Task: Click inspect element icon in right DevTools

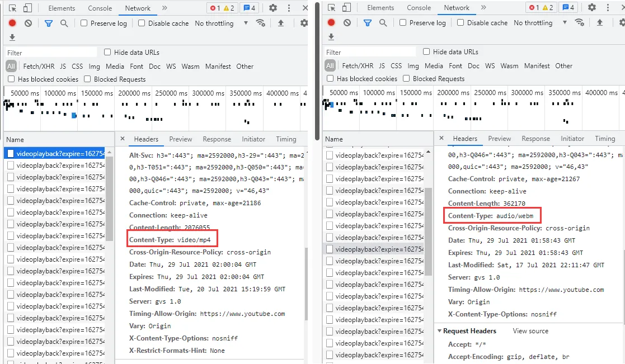Action: click(x=332, y=8)
